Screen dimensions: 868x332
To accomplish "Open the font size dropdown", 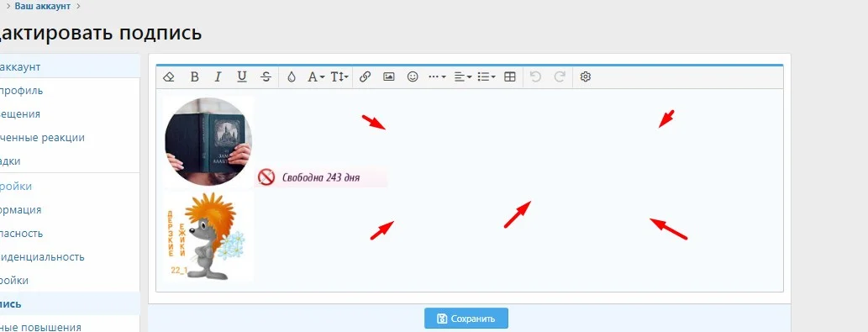I will click(339, 77).
